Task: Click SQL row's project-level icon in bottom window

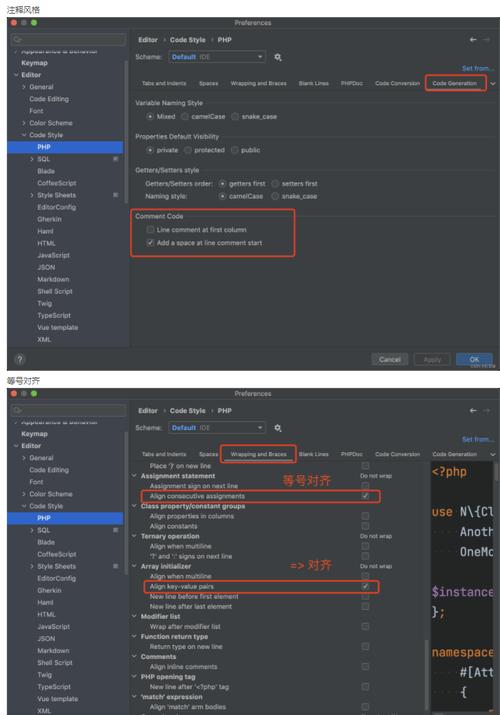Action: [x=115, y=530]
